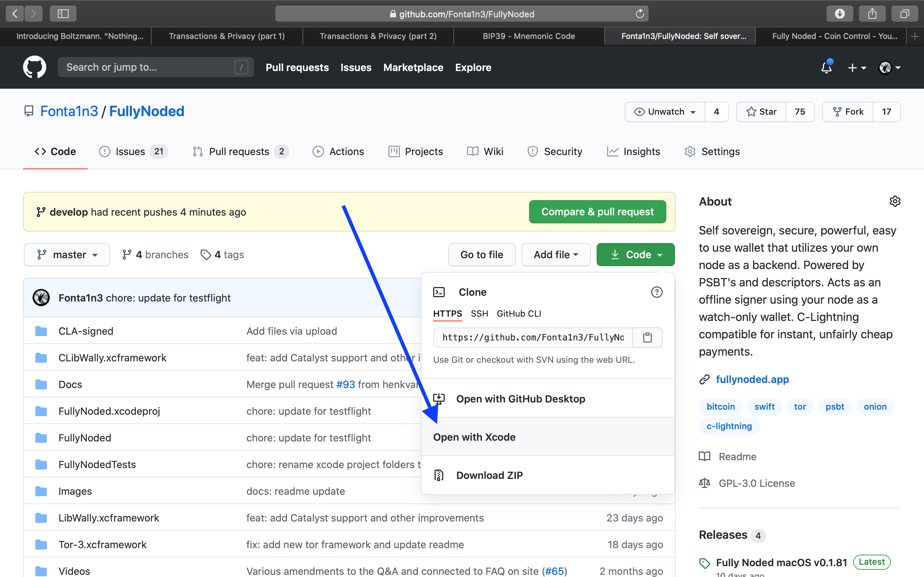Viewport: 924px width, 577px height.
Task: Open the About section settings gear
Action: 895,202
